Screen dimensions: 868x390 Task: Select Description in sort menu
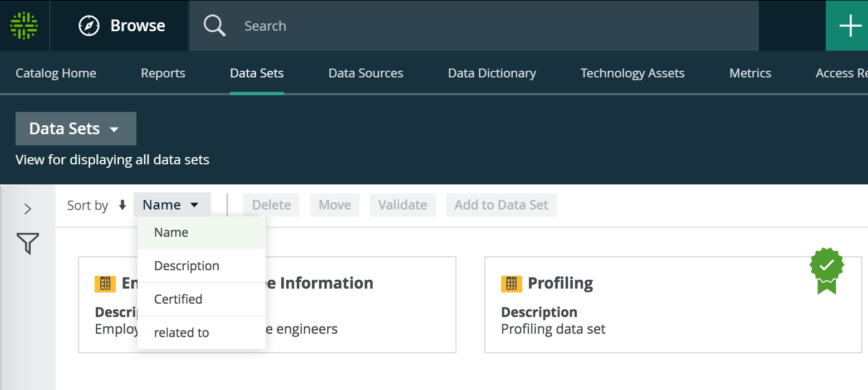point(187,266)
